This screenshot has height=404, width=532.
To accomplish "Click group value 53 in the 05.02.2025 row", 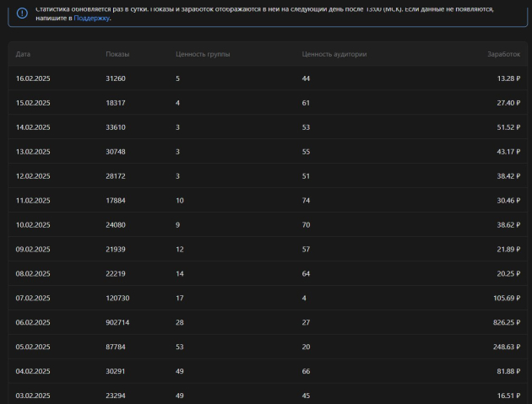I will [x=180, y=347].
